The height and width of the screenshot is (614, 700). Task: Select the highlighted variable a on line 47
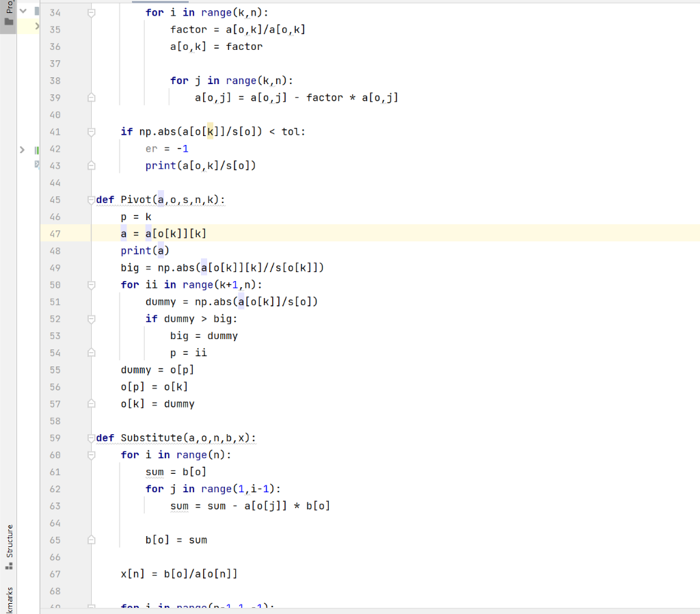click(123, 233)
